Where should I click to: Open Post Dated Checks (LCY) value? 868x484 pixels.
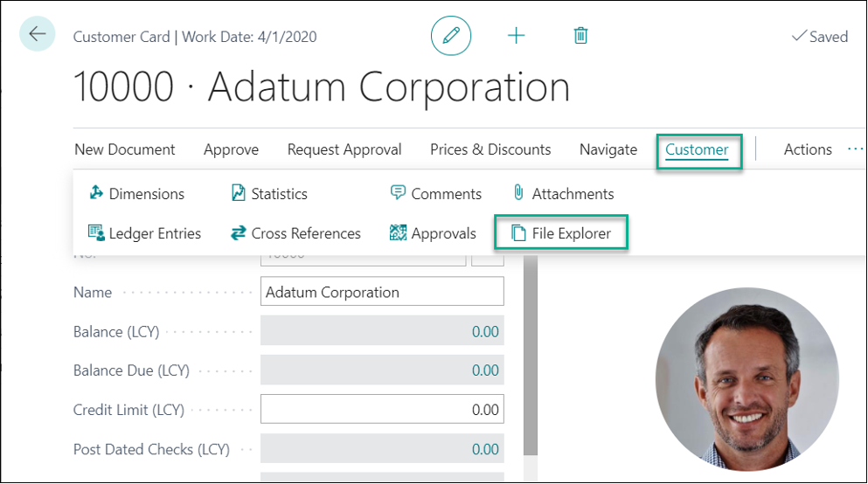pyautogui.click(x=485, y=449)
